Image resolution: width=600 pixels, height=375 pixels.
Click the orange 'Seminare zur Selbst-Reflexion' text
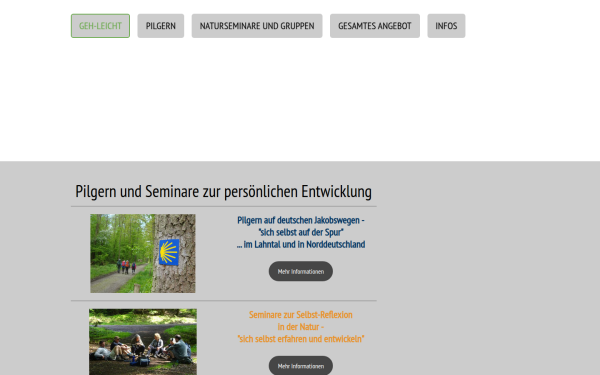click(301, 315)
